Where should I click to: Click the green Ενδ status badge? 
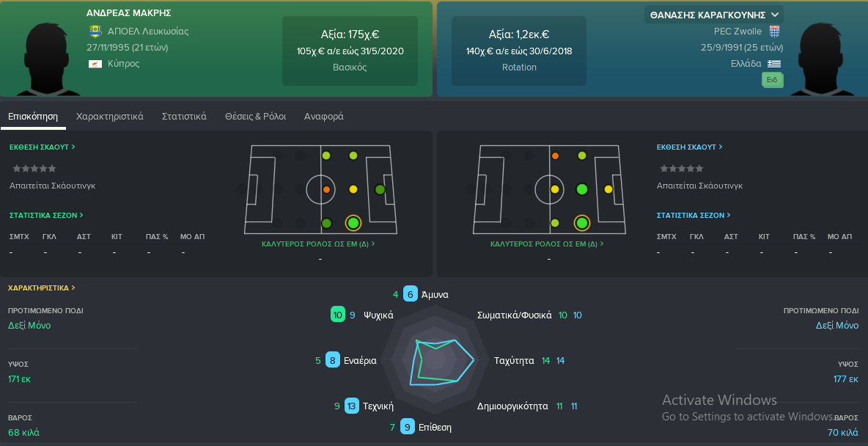[772, 81]
